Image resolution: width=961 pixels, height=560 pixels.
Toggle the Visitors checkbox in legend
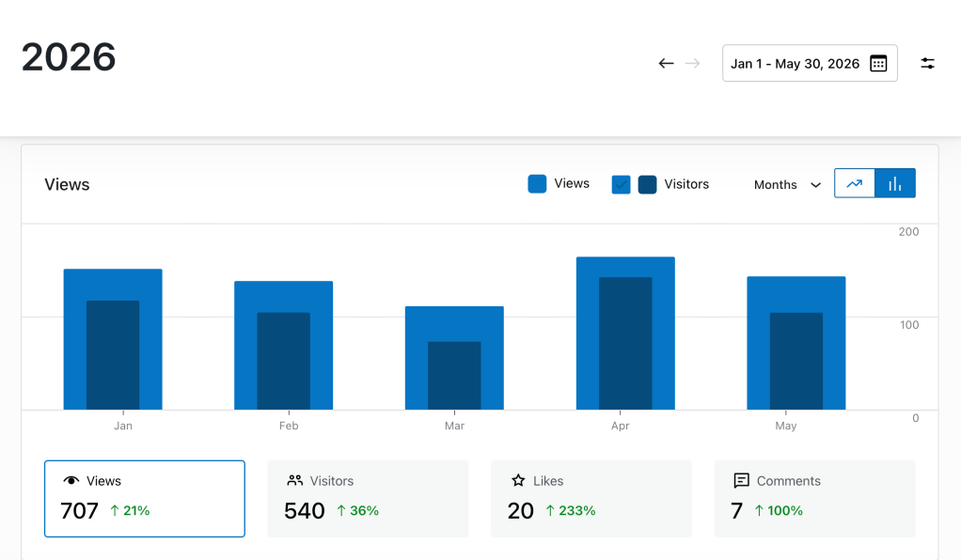[x=621, y=184]
